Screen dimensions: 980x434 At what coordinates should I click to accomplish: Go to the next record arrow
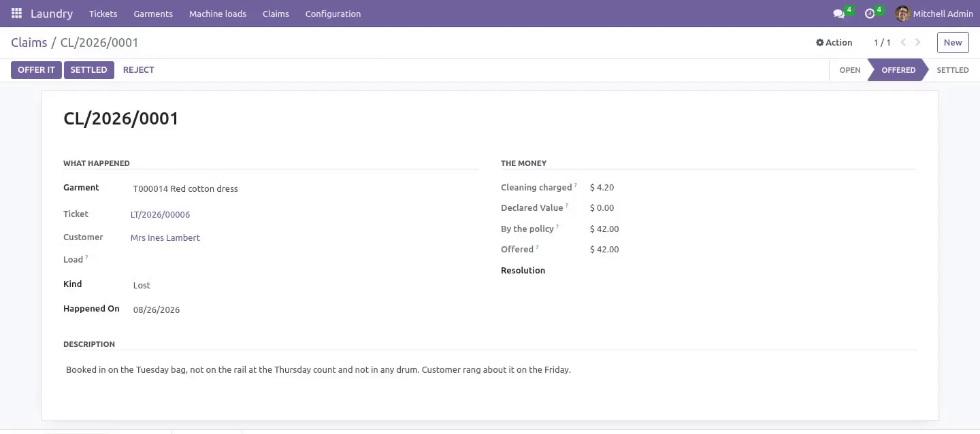tap(918, 42)
